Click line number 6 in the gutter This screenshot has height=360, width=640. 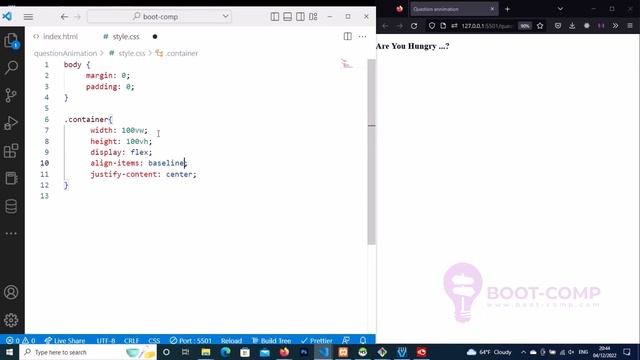coord(47,119)
